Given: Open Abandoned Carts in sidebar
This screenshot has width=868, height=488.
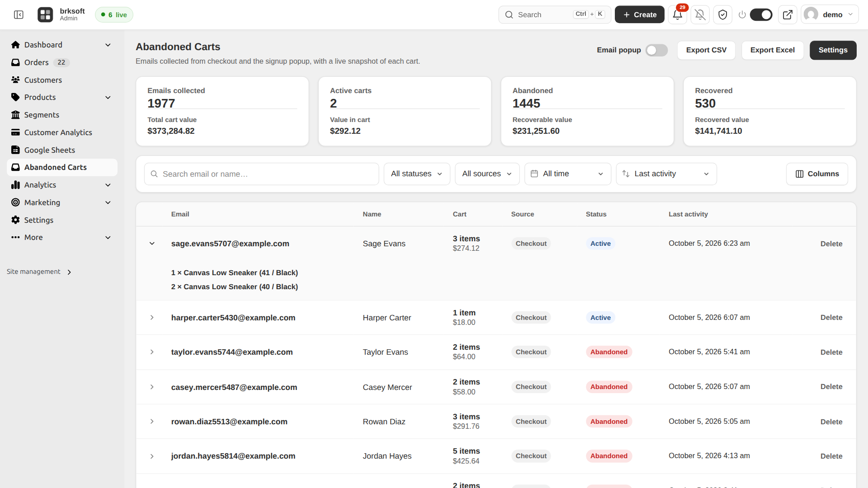Looking at the screenshot, I should coord(62,167).
